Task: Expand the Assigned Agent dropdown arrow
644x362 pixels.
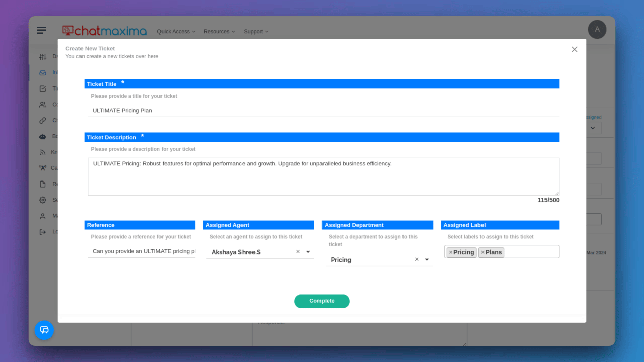Action: pos(308,252)
